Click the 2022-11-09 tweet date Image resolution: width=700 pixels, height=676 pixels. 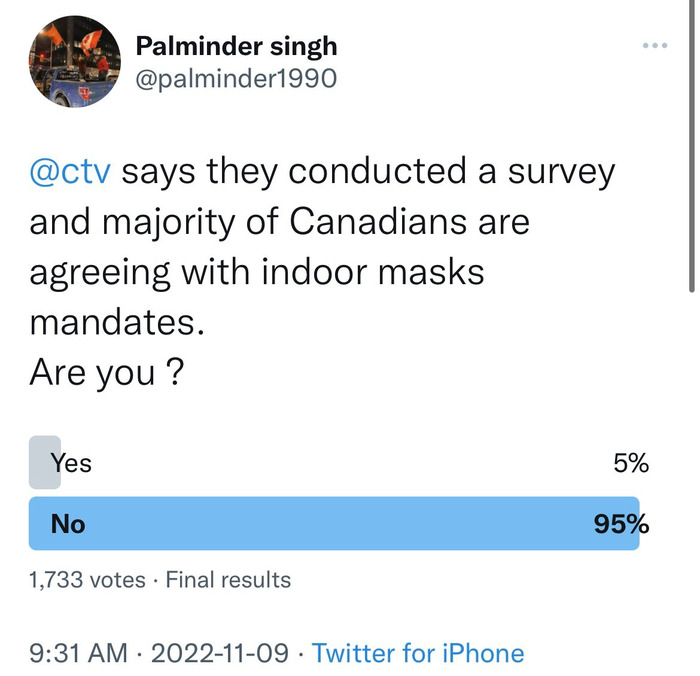coord(221,653)
